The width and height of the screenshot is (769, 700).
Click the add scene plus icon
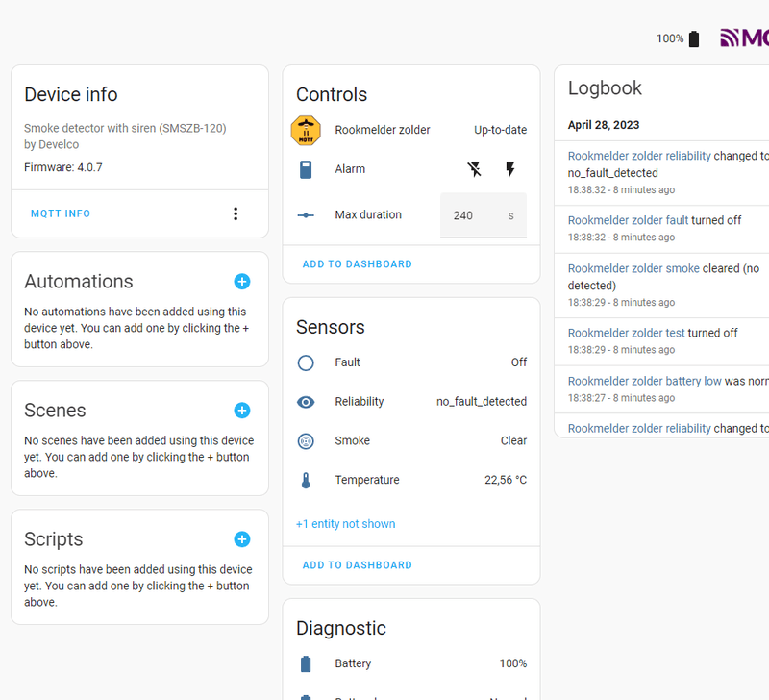click(242, 411)
